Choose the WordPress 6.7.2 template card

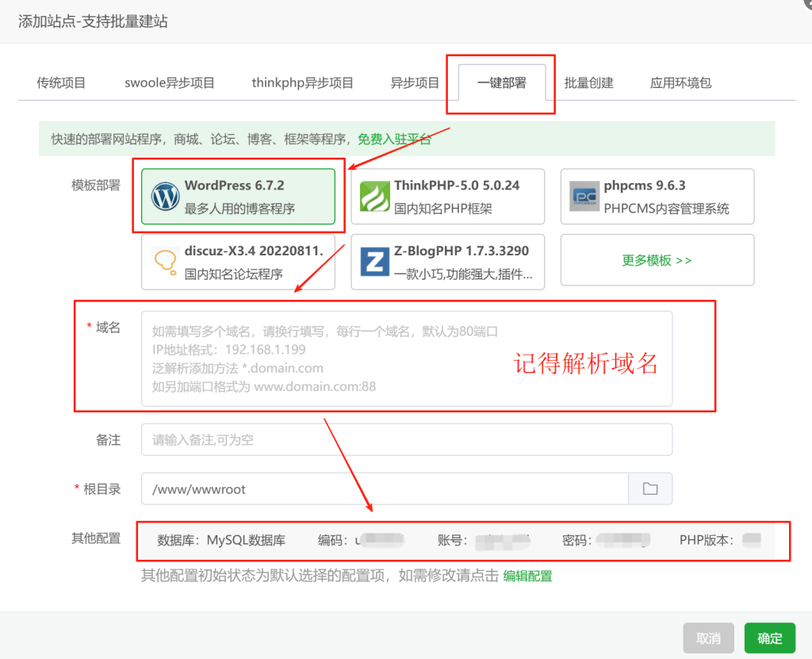click(x=238, y=197)
